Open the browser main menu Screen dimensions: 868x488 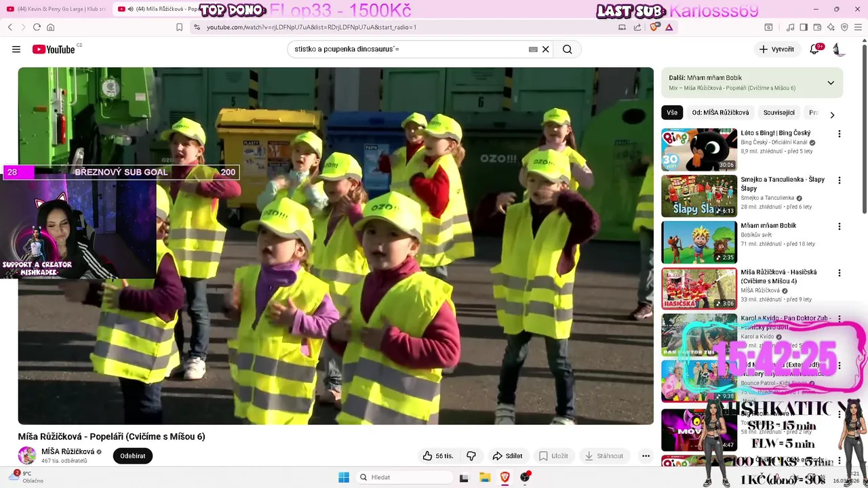click(x=858, y=27)
